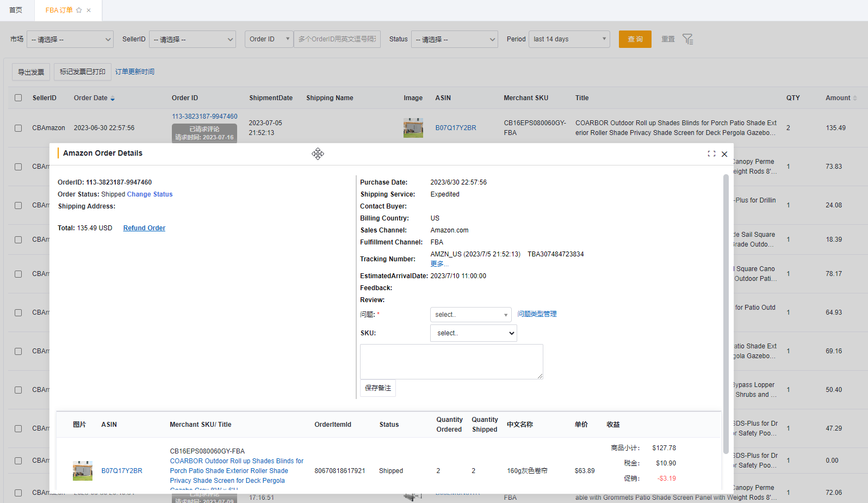The width and height of the screenshot is (868, 503).
Task: Close the Amazon Order Details dialog
Action: click(724, 154)
